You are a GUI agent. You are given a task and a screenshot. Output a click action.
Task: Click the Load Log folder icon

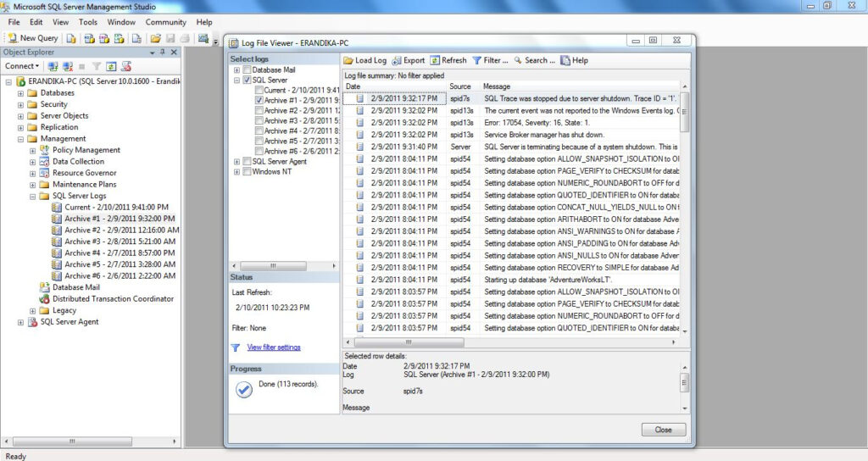coord(348,60)
